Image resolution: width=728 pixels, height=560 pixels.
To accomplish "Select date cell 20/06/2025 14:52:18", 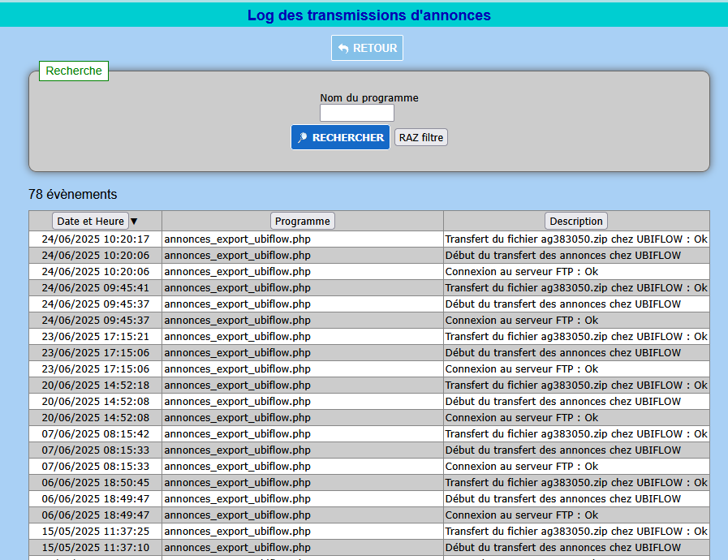I will (96, 386).
